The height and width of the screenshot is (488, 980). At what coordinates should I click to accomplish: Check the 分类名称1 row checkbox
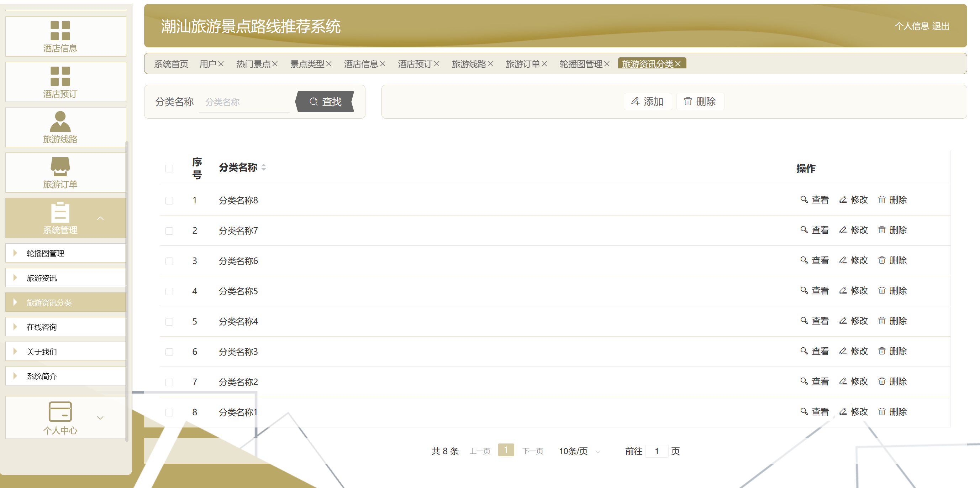[169, 412]
